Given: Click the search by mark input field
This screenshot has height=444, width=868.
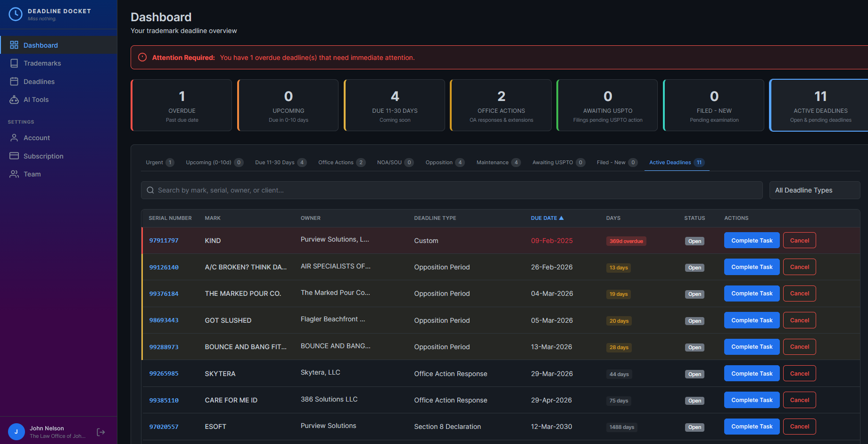Looking at the screenshot, I should (x=424, y=190).
